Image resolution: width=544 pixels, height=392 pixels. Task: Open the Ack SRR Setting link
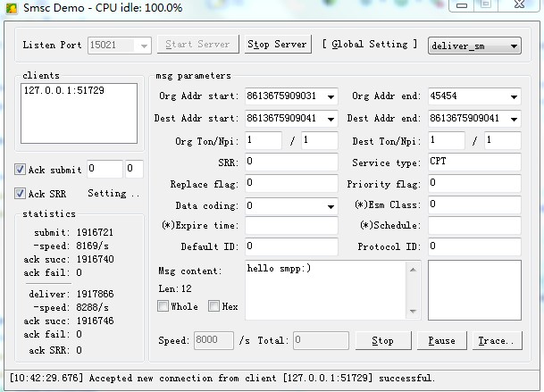(113, 193)
